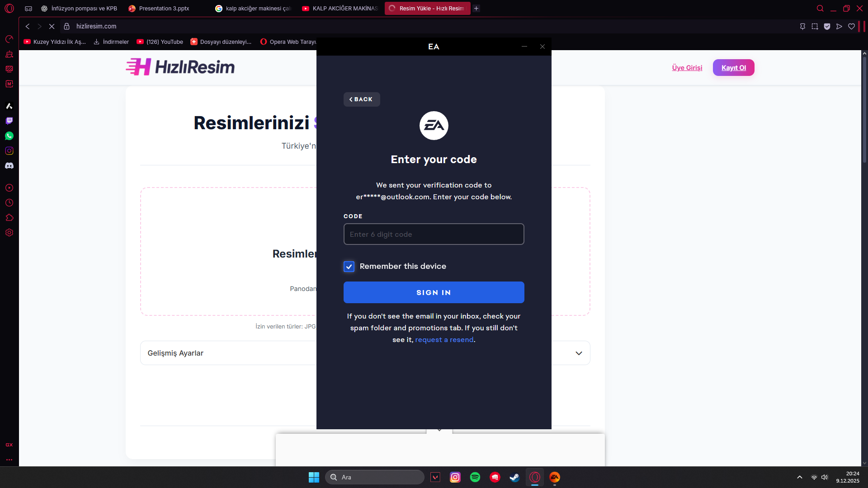Open extensions cube icon in sidebar
868x488 pixels.
(x=9, y=217)
